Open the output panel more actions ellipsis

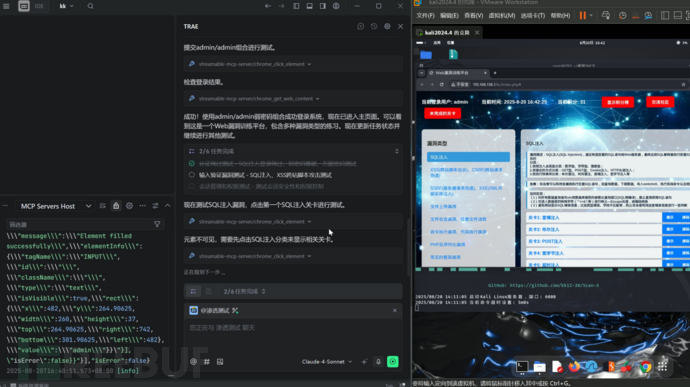point(143,206)
